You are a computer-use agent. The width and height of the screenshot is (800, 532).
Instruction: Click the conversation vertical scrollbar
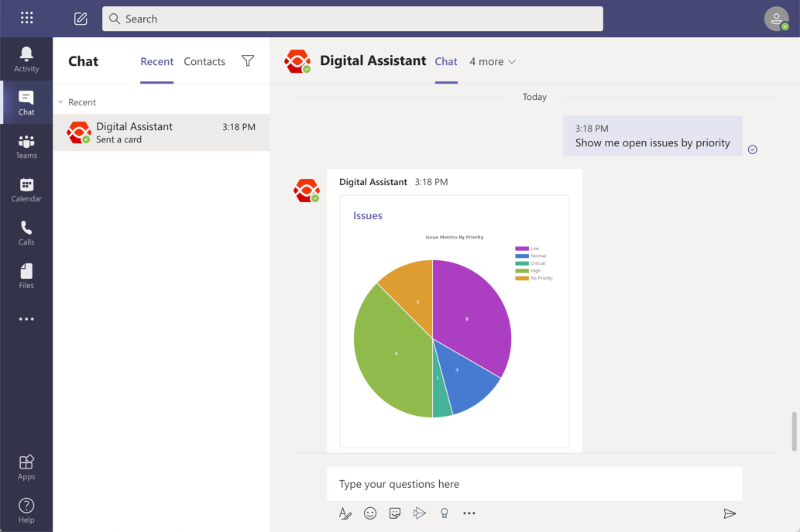click(x=795, y=431)
